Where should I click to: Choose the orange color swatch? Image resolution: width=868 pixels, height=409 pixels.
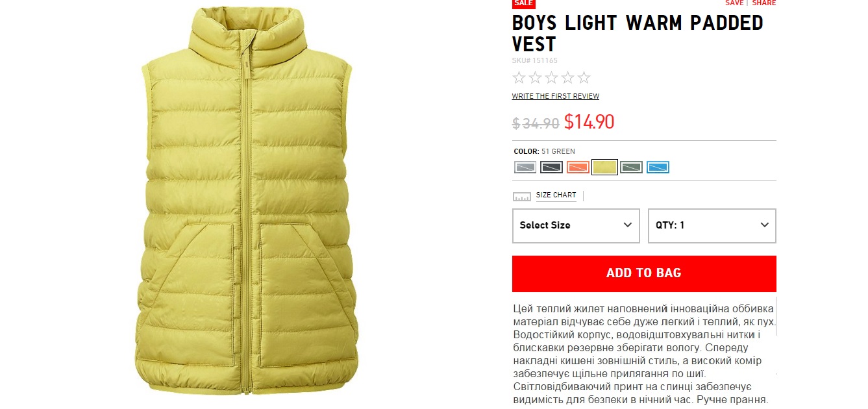578,167
